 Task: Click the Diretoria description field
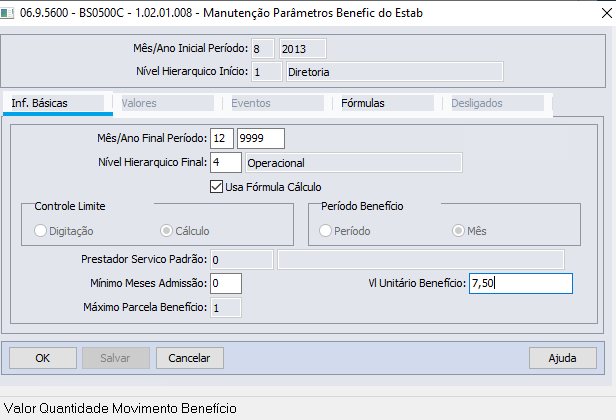point(395,72)
